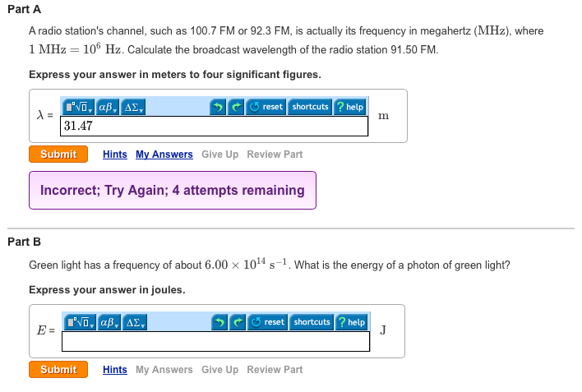Submit the Part A answer

[x=58, y=154]
